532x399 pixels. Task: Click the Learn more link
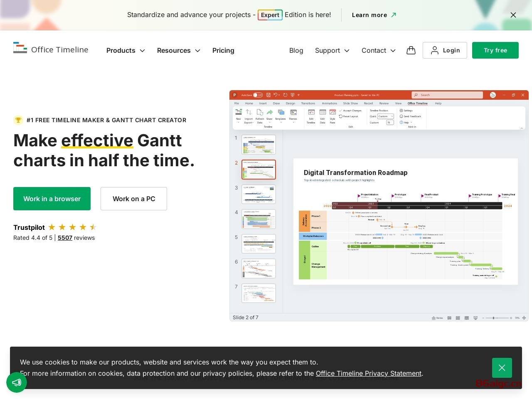[x=374, y=15]
